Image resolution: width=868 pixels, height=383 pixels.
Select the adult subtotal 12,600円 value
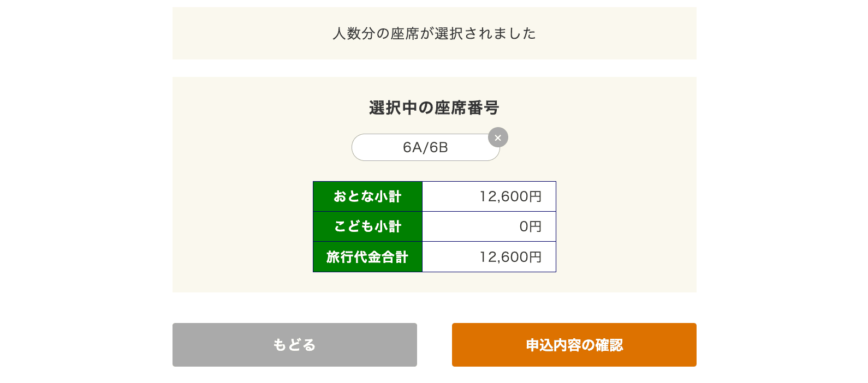(x=510, y=196)
